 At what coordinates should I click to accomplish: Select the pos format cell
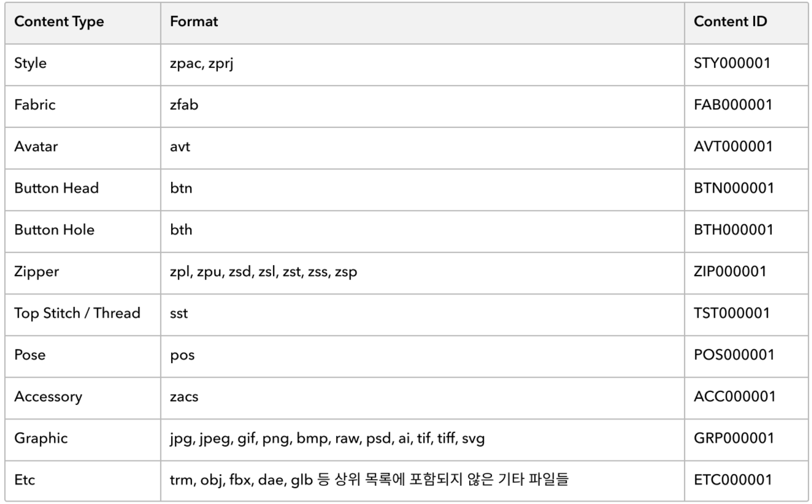[x=182, y=356]
